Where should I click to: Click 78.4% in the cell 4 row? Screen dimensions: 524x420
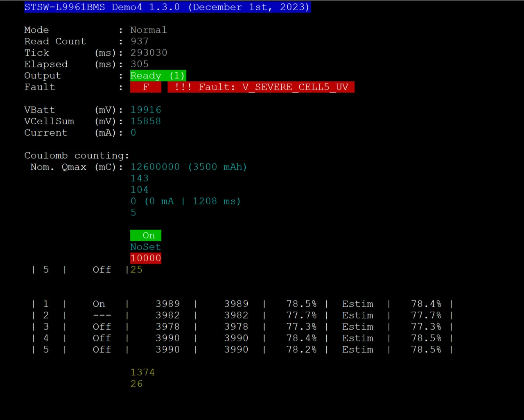click(x=302, y=339)
